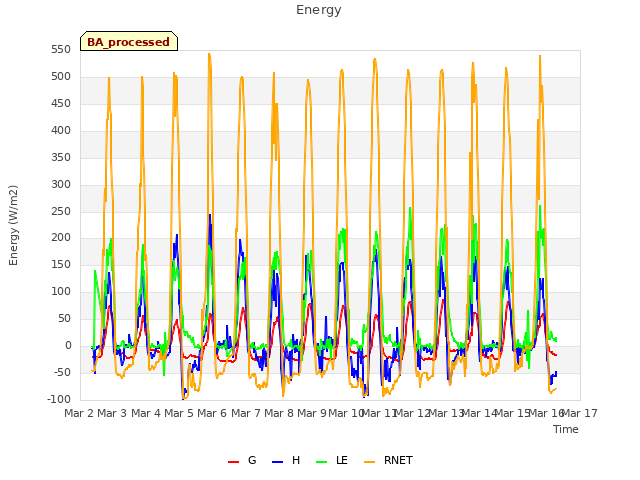Click the 400 y-axis tick label
The height and width of the screenshot is (480, 640).
pos(61,131)
